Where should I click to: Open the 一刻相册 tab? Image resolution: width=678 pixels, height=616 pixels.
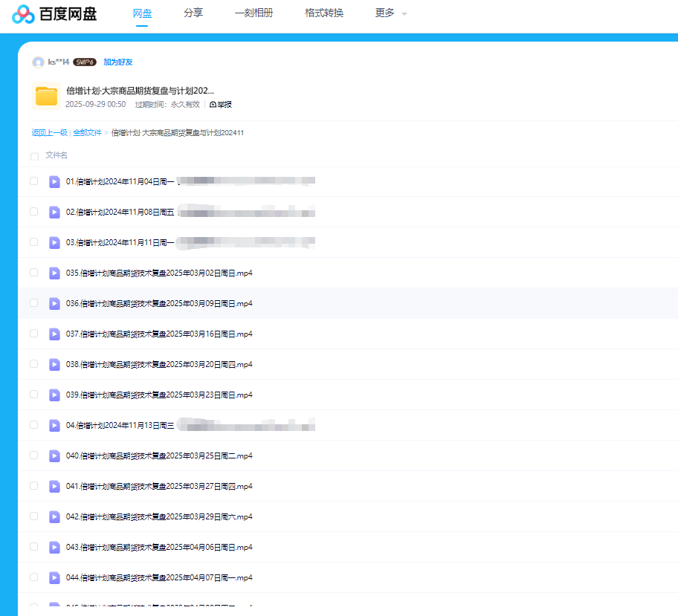point(254,13)
